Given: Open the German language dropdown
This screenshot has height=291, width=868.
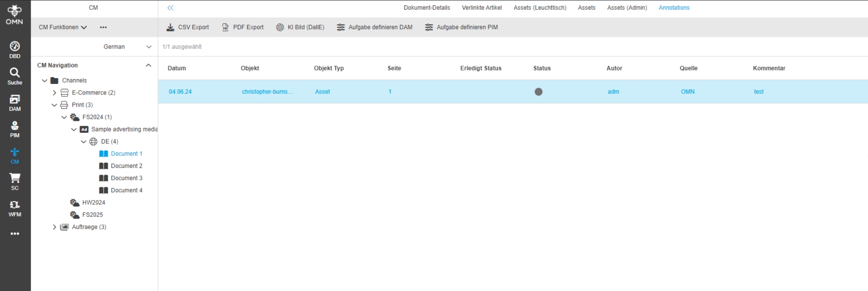Looking at the screenshot, I should pyautogui.click(x=127, y=47).
